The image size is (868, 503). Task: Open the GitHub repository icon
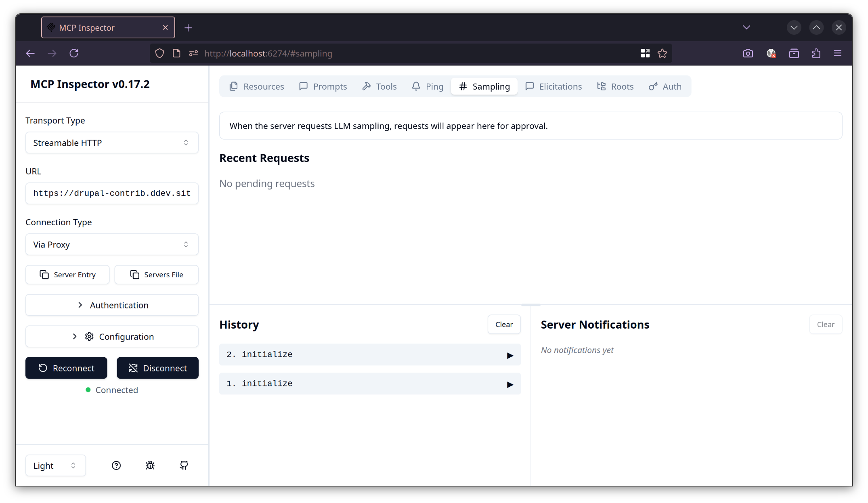click(x=184, y=465)
